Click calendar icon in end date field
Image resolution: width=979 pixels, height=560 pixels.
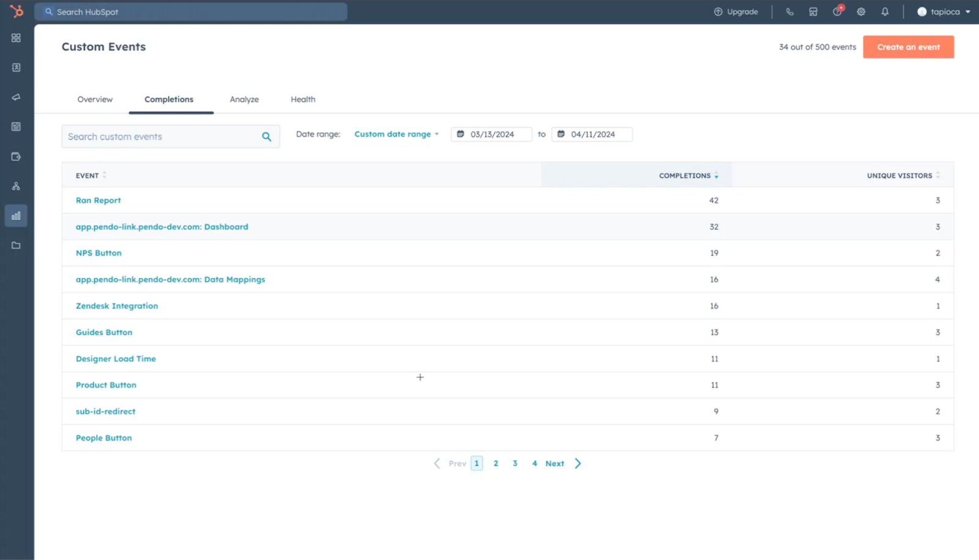click(x=561, y=134)
